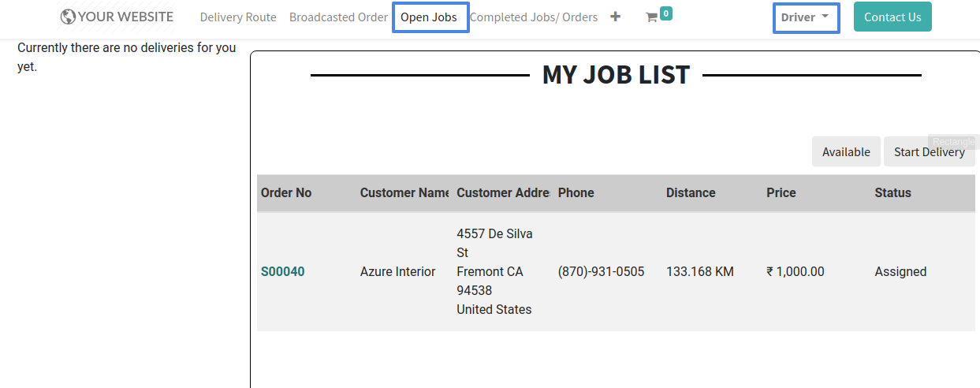Click the MY JOB LIST heading
Image resolution: width=980 pixels, height=388 pixels.
click(x=616, y=75)
